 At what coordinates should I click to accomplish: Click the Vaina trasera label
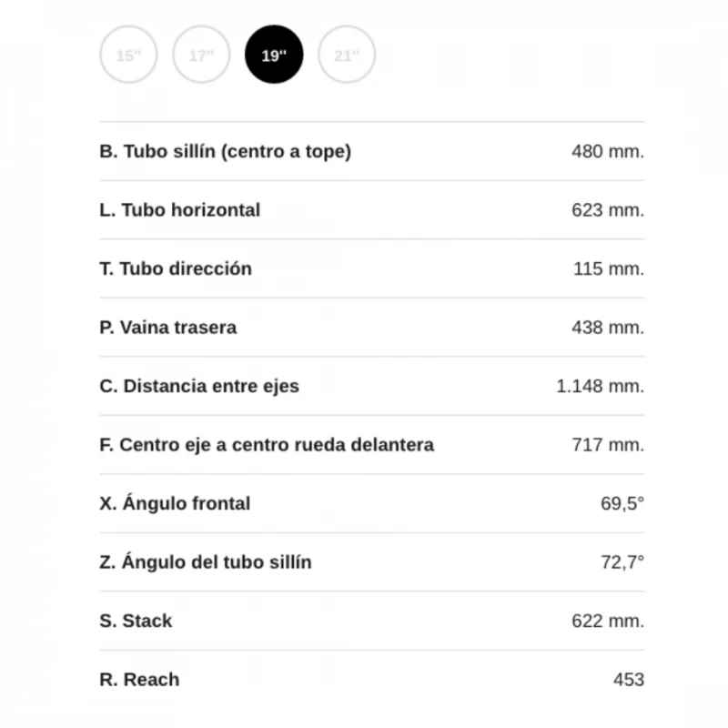click(x=167, y=328)
